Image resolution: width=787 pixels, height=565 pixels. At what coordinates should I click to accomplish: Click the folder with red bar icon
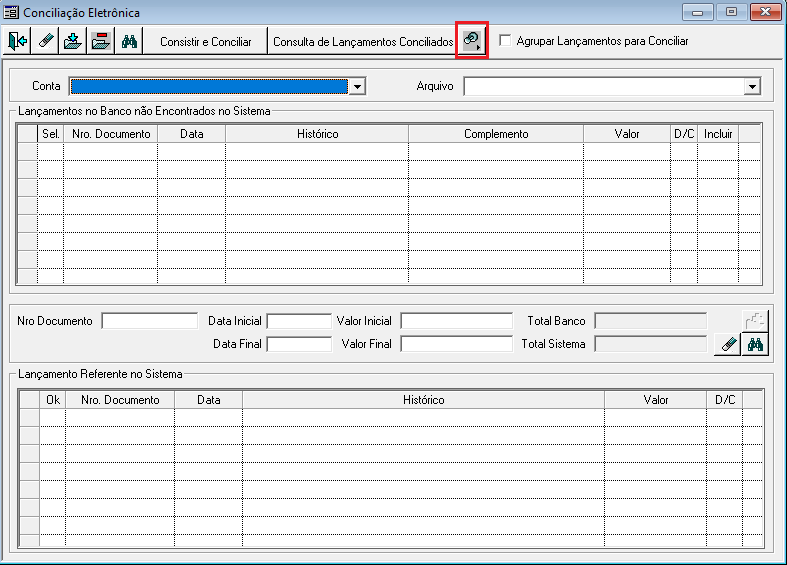(101, 41)
